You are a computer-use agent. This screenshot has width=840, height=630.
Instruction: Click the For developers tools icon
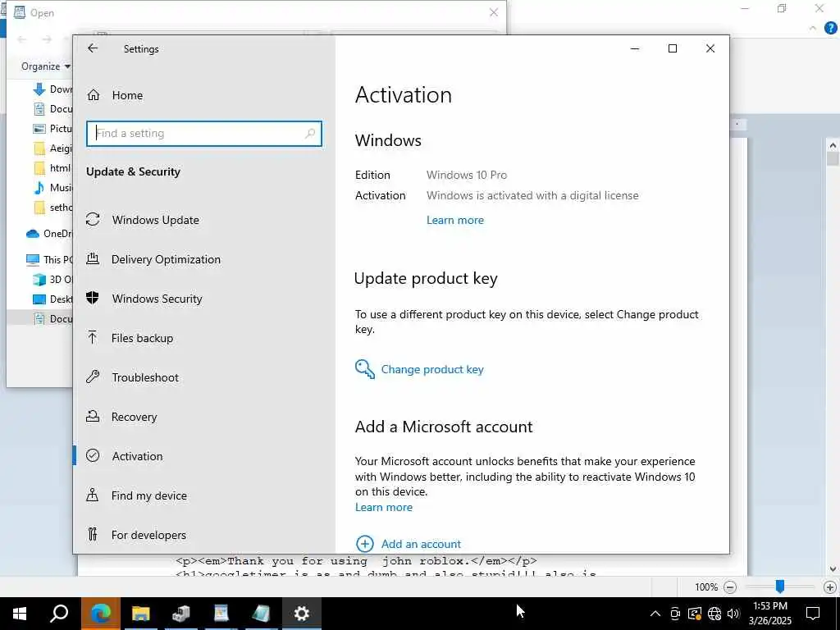click(x=93, y=534)
